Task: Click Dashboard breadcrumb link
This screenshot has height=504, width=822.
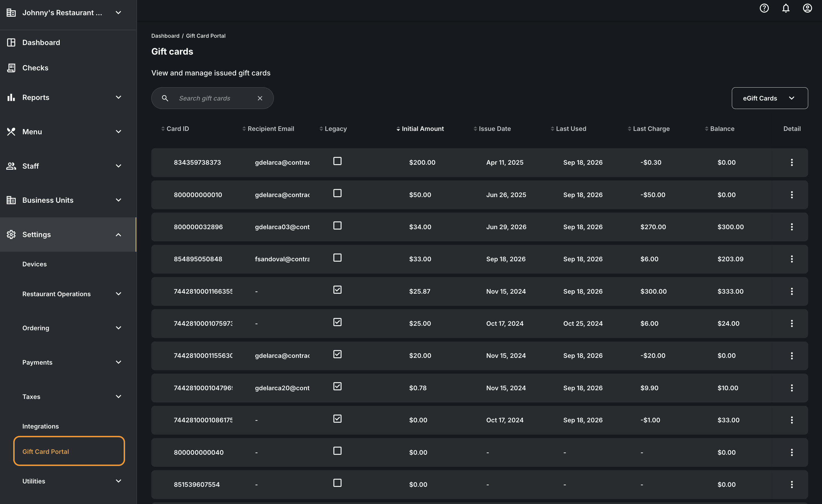Action: pyautogui.click(x=165, y=36)
